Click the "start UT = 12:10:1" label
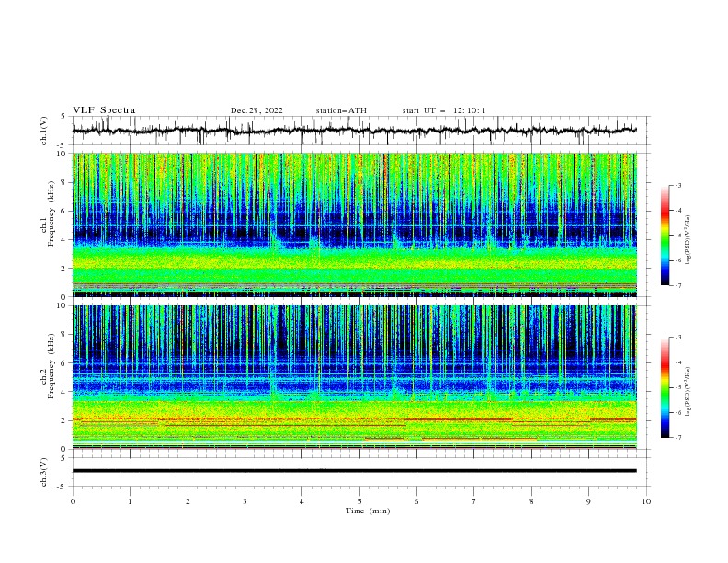 coord(444,110)
